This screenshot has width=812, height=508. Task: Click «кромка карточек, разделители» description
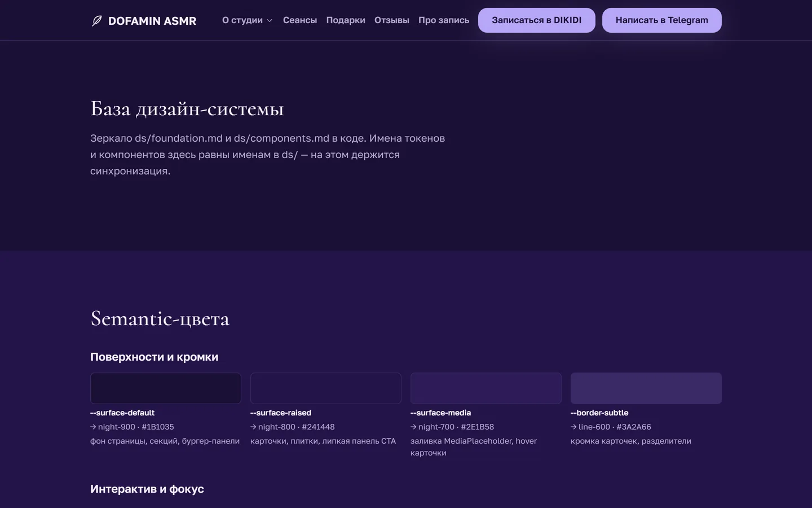pyautogui.click(x=631, y=441)
